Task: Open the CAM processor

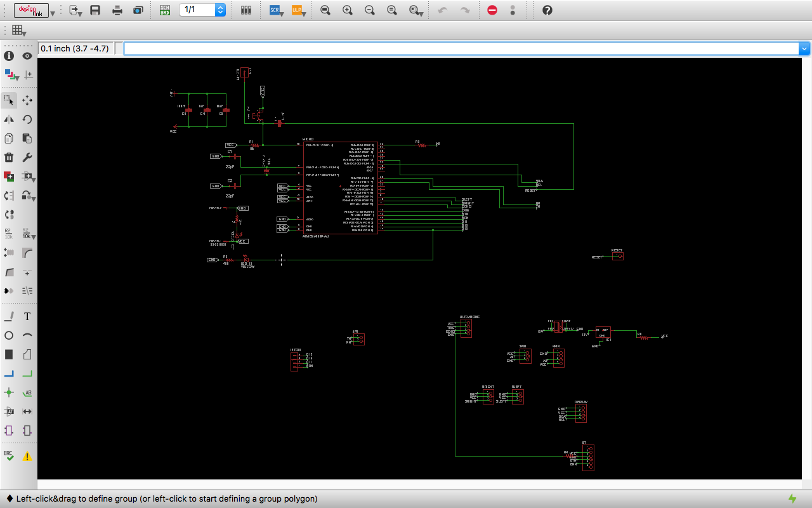Action: click(138, 10)
